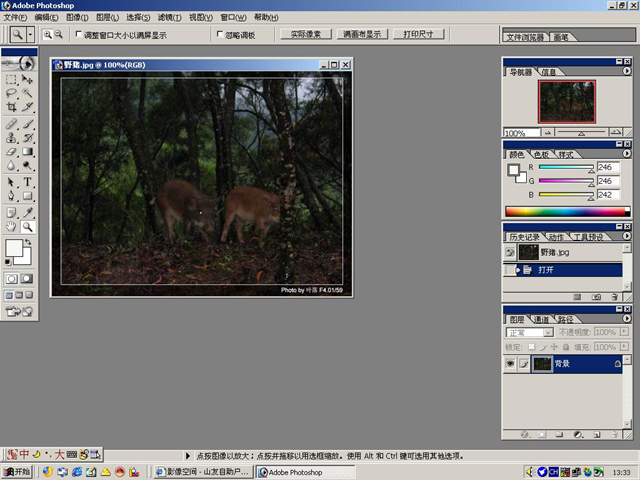Viewport: 640px width, 480px height.
Task: Switch to the 动作 tab
Action: pyautogui.click(x=556, y=237)
